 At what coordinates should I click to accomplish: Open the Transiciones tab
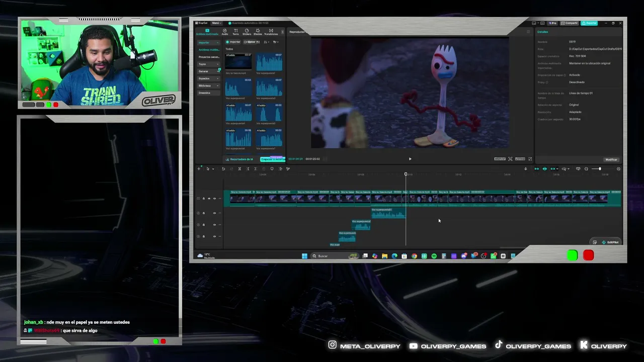tap(271, 32)
